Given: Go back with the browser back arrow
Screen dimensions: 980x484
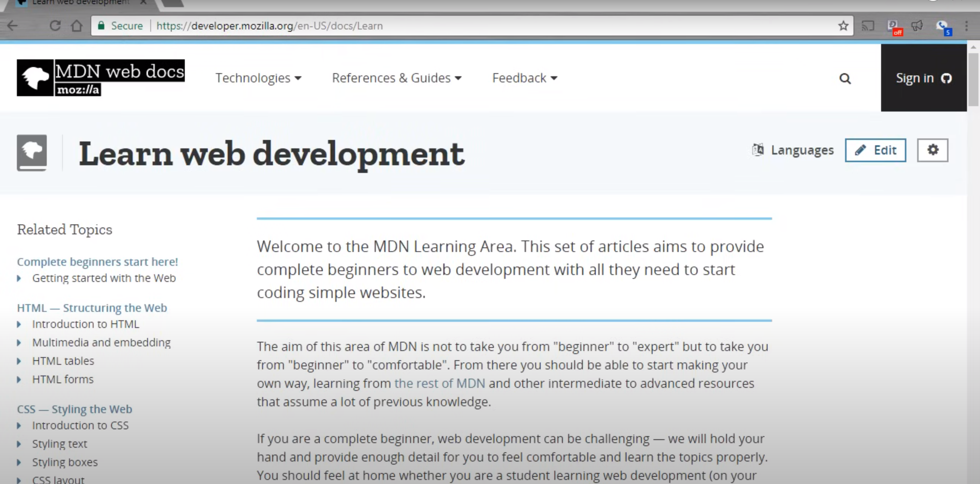Looking at the screenshot, I should point(12,26).
